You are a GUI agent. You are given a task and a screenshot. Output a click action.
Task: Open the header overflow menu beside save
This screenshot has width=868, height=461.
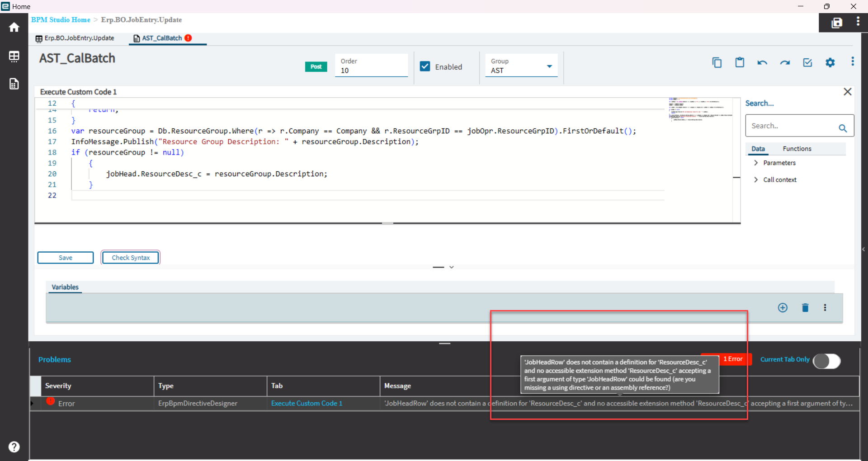858,21
